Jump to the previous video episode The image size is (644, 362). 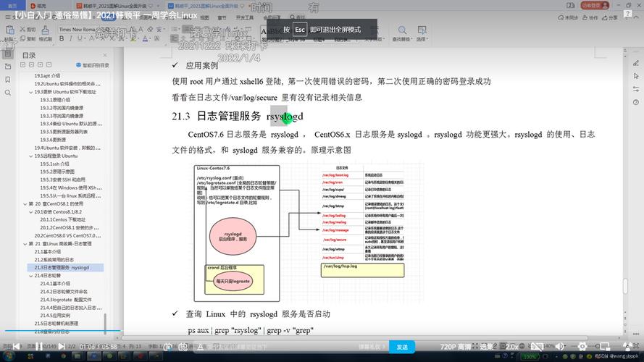click(17, 346)
